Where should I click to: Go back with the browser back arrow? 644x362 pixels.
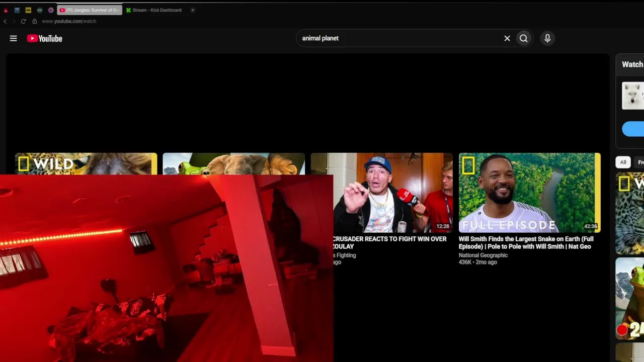click(x=5, y=21)
